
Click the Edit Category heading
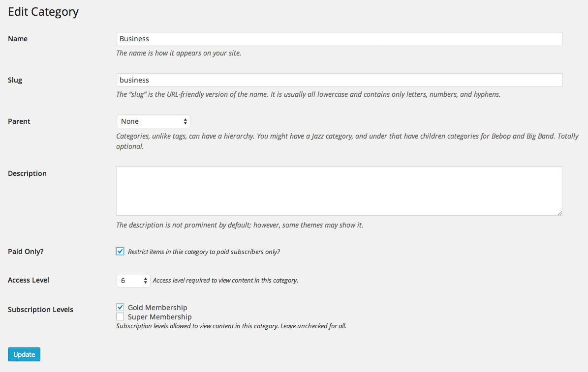click(43, 12)
